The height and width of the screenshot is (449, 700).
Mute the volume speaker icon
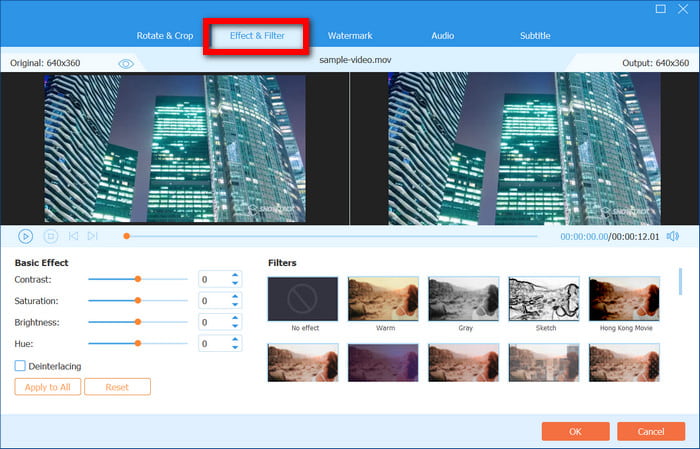click(x=672, y=236)
